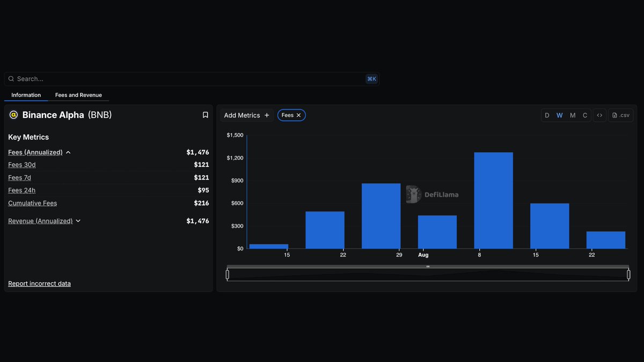Viewport: 644px width, 362px height.
Task: Select monthly M chart interval
Action: [x=573, y=115]
